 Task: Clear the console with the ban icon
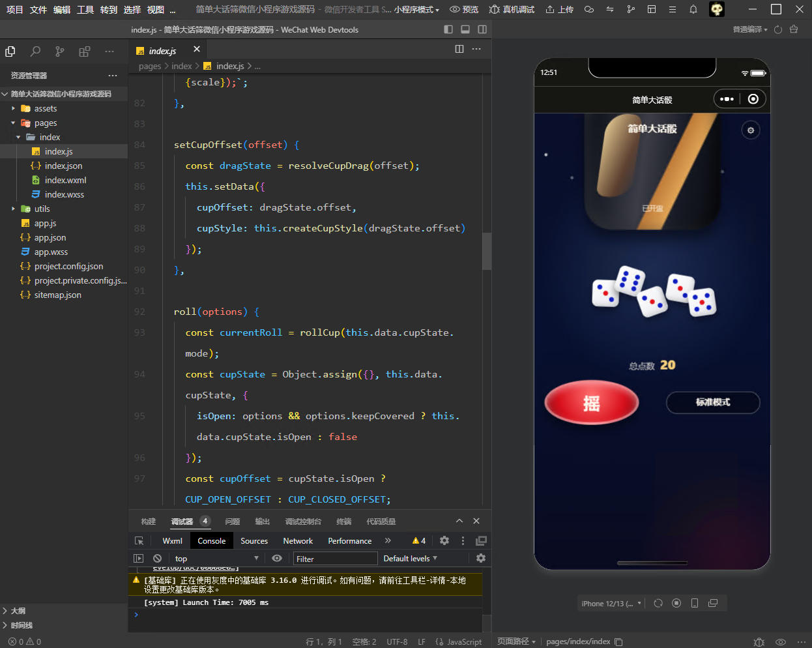157,558
